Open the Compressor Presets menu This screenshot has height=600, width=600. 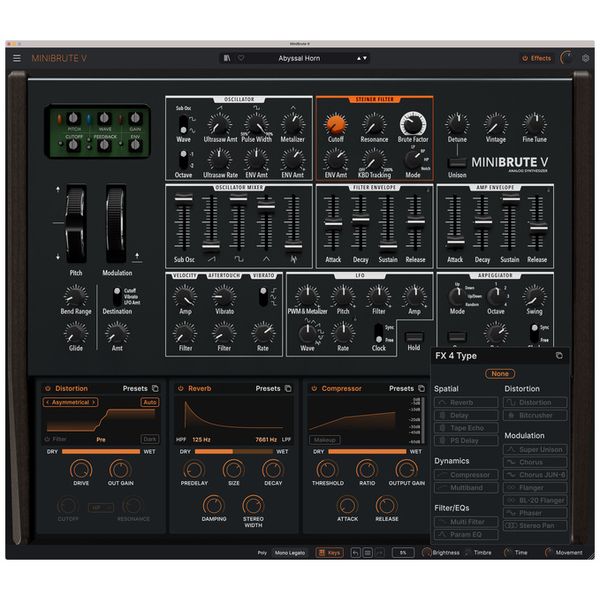pos(401,388)
